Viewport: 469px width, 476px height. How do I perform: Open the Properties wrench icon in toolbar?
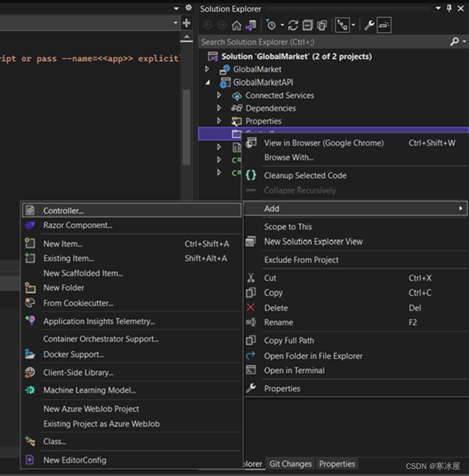coord(369,25)
